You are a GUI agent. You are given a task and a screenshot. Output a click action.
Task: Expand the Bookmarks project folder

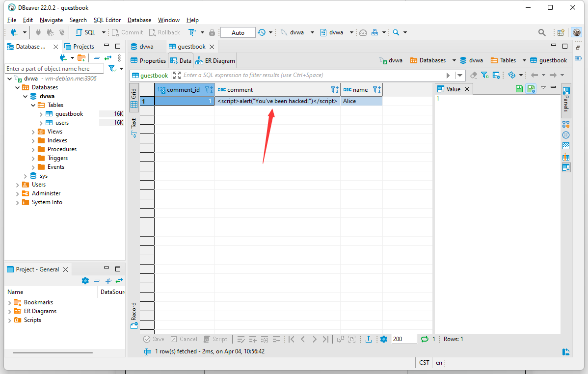point(9,302)
